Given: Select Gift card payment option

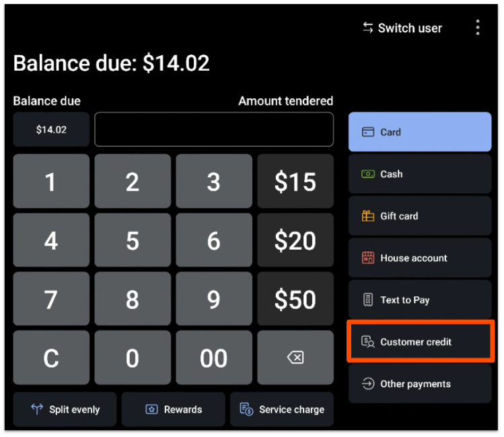Looking at the screenshot, I should click(x=420, y=216).
